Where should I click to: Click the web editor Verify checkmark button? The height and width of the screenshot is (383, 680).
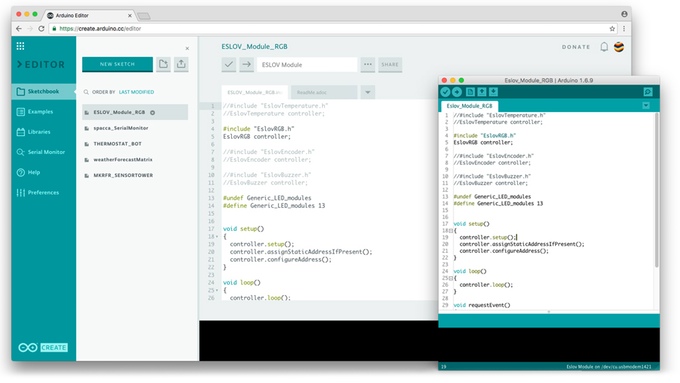pos(229,65)
